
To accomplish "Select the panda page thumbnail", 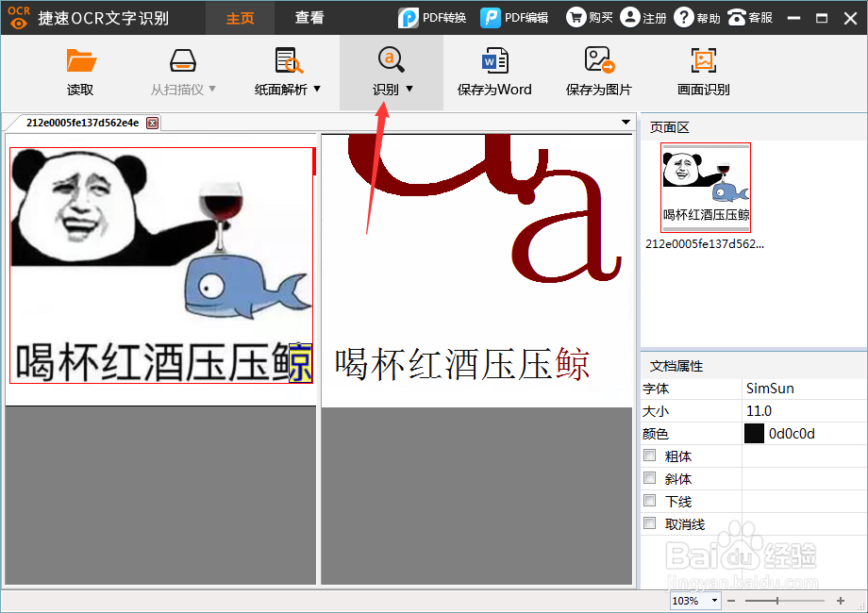I will coord(706,188).
